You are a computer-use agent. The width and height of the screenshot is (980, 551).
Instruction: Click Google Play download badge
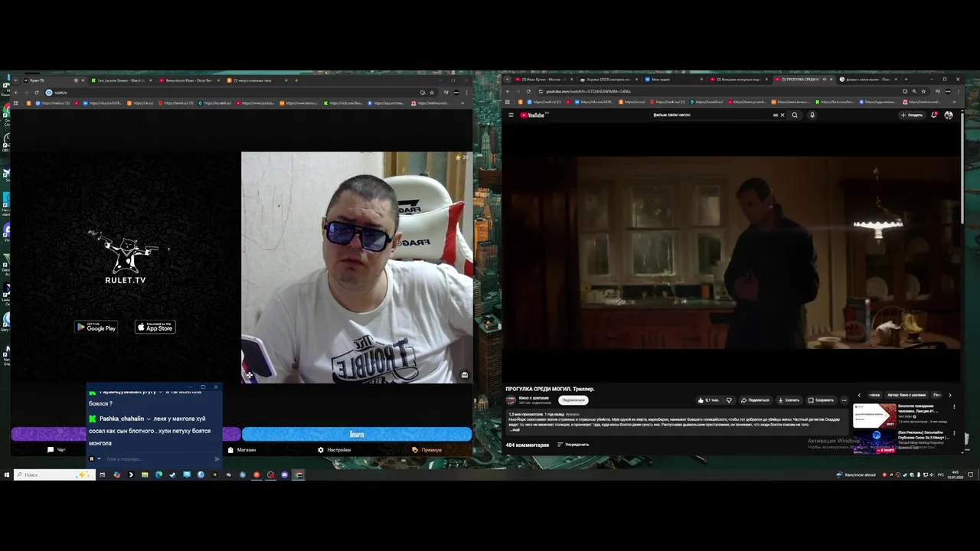(x=96, y=327)
